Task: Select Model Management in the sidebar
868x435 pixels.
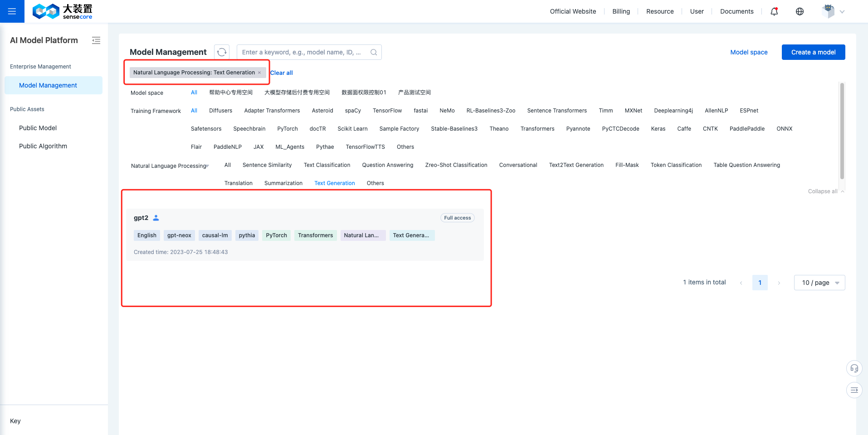Action: click(x=54, y=85)
